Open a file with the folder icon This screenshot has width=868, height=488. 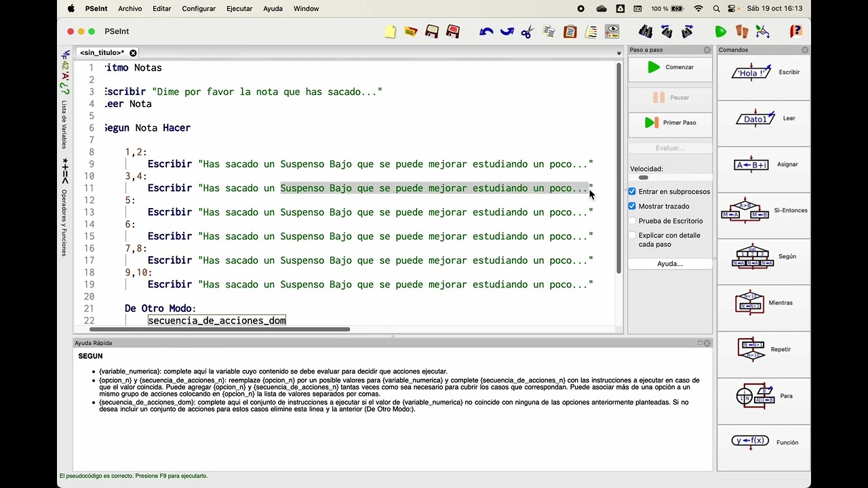(x=410, y=32)
